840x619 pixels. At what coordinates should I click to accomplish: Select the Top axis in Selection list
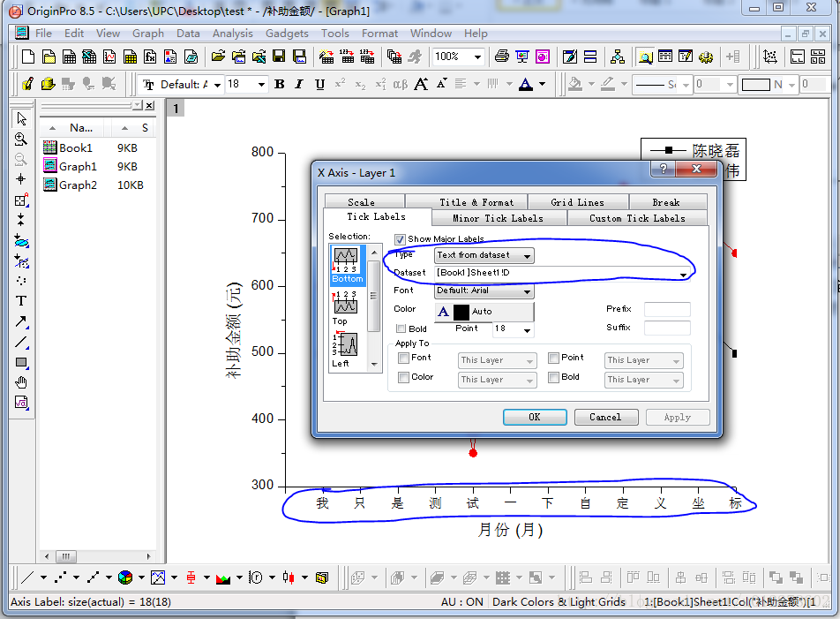[346, 308]
